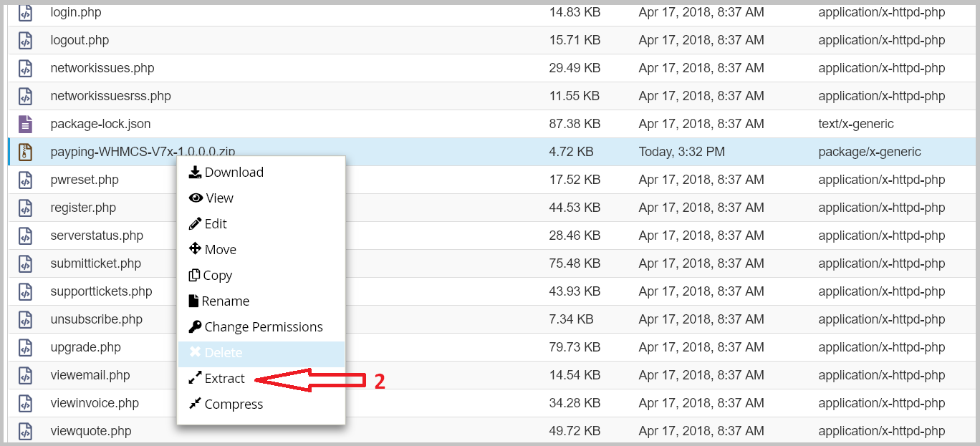Open Change Permissions from the context menu
980x446 pixels.
[261, 327]
